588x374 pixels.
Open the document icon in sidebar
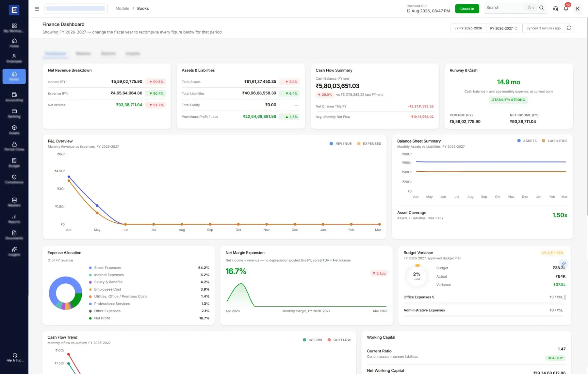(x=14, y=233)
